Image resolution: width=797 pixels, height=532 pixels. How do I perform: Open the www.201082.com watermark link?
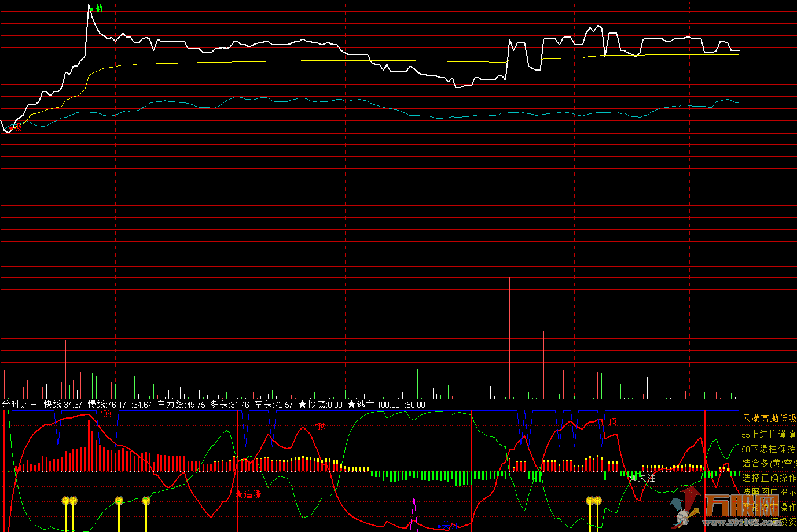(742, 523)
